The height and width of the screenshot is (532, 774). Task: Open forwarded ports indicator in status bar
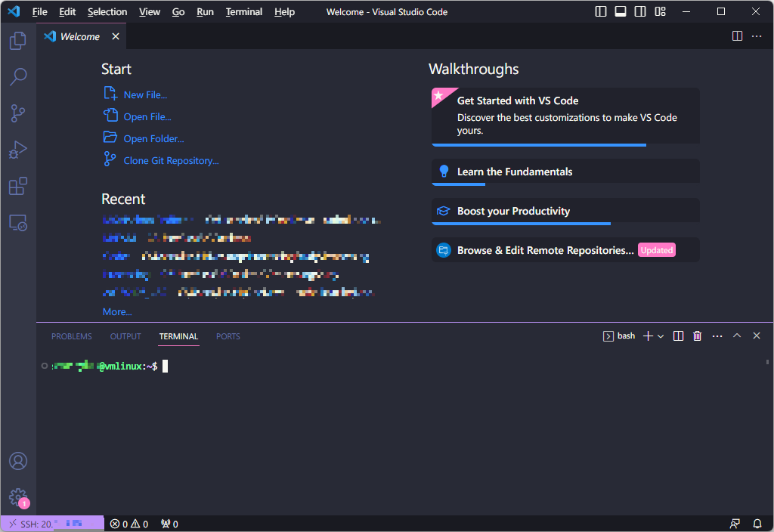tap(169, 524)
